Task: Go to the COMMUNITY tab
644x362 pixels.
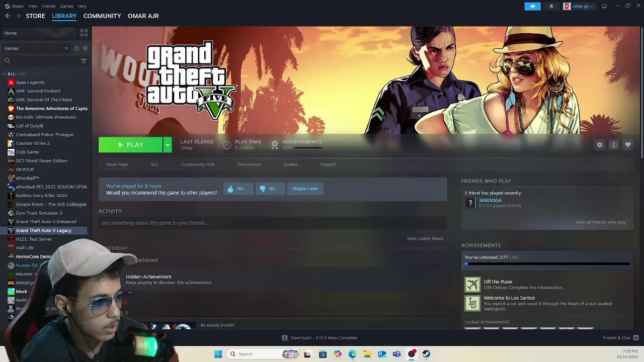Action: (102, 16)
